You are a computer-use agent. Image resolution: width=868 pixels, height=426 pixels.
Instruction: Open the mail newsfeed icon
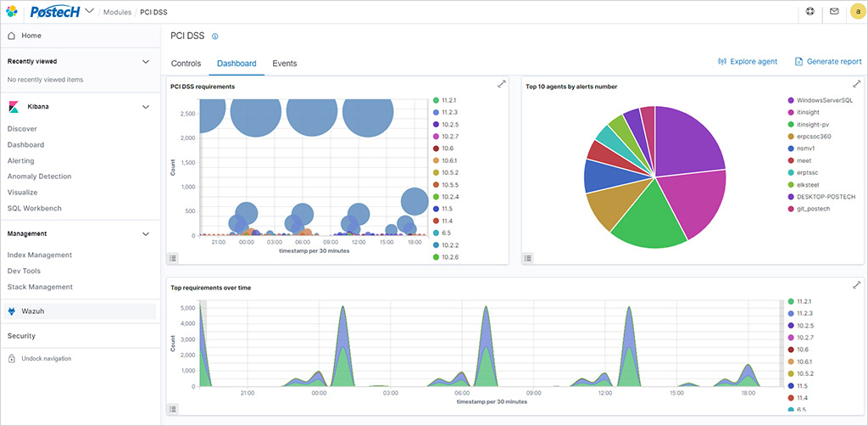pos(834,12)
